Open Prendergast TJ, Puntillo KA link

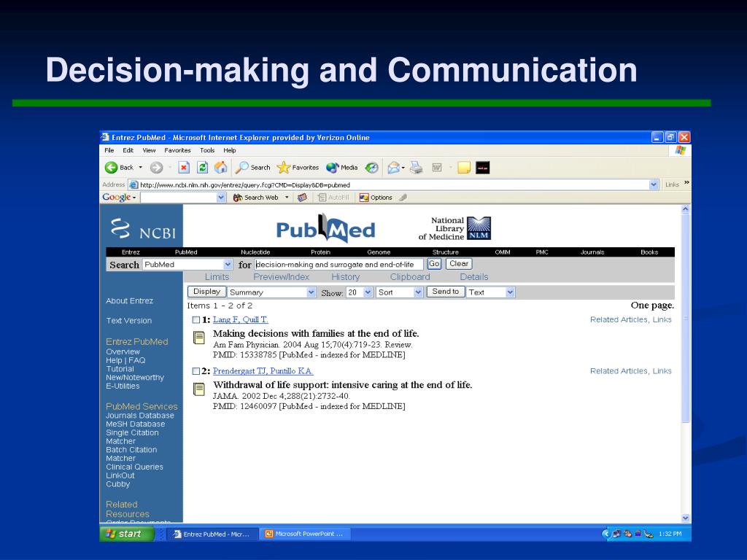coord(263,371)
